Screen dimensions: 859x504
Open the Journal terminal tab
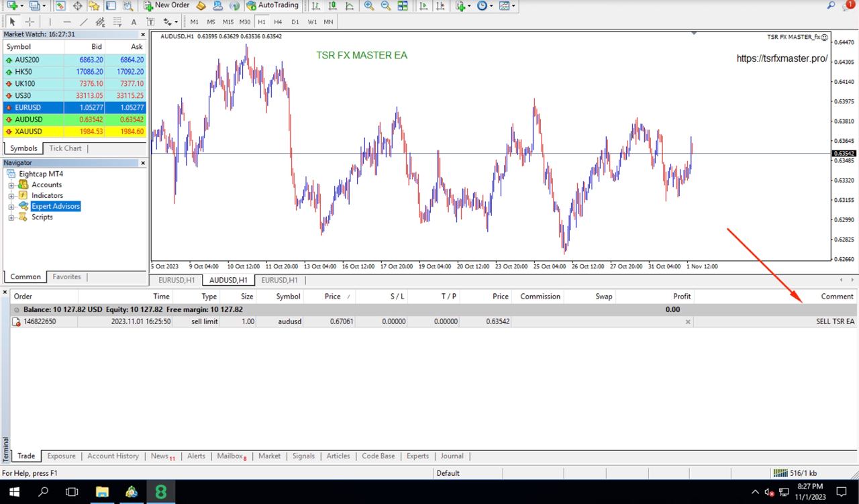click(x=452, y=456)
